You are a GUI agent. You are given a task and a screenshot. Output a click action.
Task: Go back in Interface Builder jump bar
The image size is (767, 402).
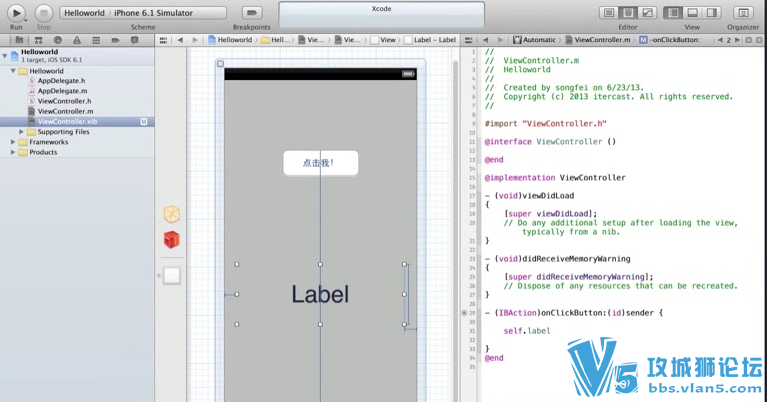[x=180, y=40]
